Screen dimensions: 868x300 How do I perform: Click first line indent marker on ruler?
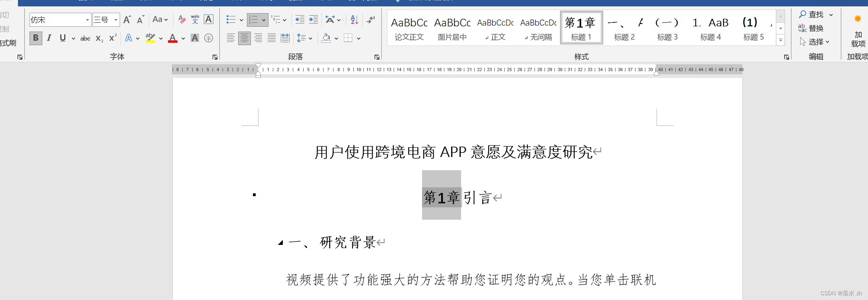click(258, 66)
